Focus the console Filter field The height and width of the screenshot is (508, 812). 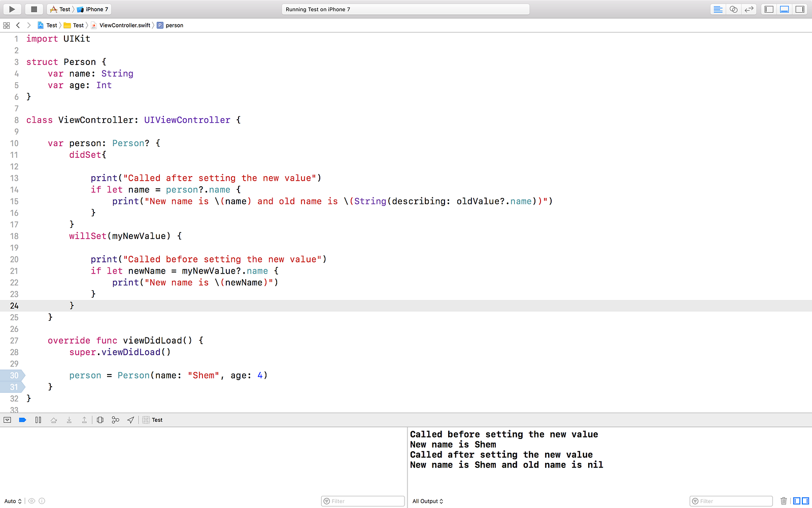(x=731, y=501)
